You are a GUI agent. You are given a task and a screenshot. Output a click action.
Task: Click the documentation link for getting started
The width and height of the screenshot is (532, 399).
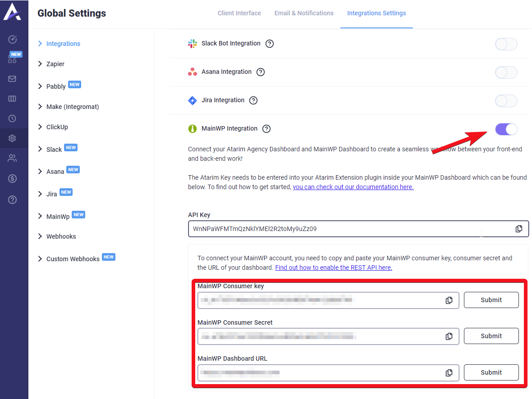coord(353,186)
